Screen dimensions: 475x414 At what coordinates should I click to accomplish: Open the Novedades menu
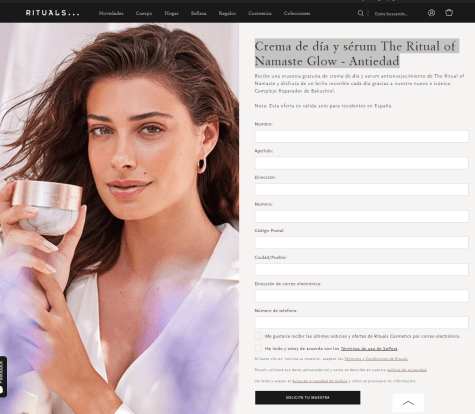(x=111, y=13)
